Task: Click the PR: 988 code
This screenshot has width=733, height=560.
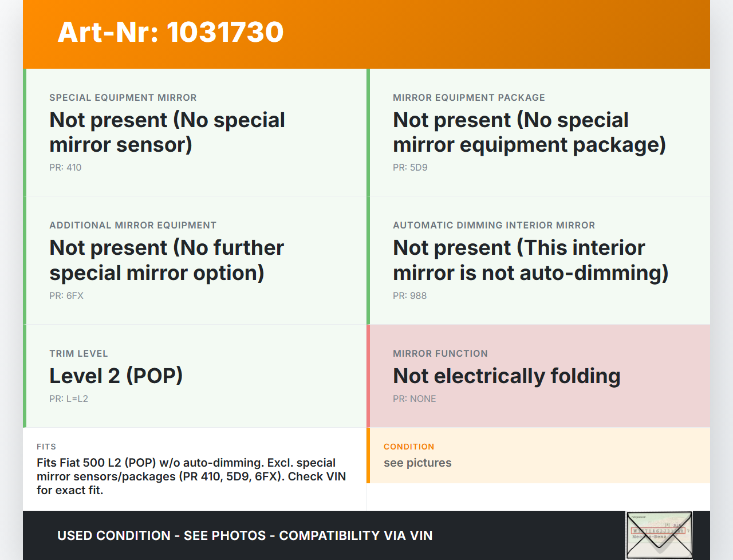Action: [409, 295]
